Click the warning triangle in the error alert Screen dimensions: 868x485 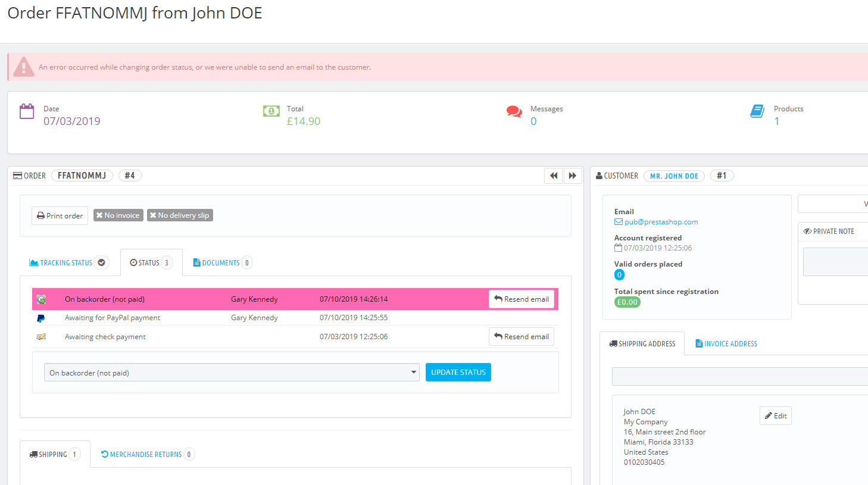[x=24, y=67]
